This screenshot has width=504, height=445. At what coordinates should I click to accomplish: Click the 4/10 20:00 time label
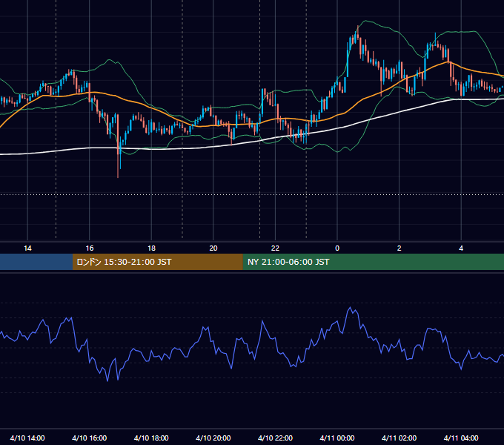pyautogui.click(x=213, y=438)
